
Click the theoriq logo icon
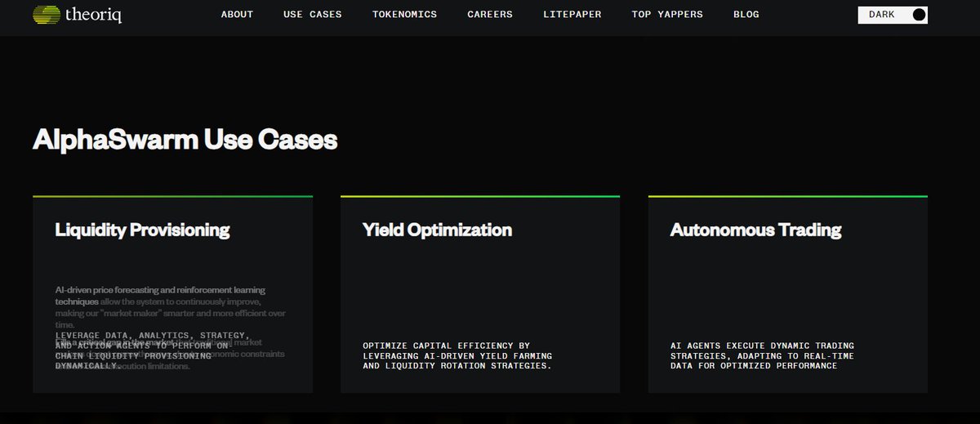46,14
